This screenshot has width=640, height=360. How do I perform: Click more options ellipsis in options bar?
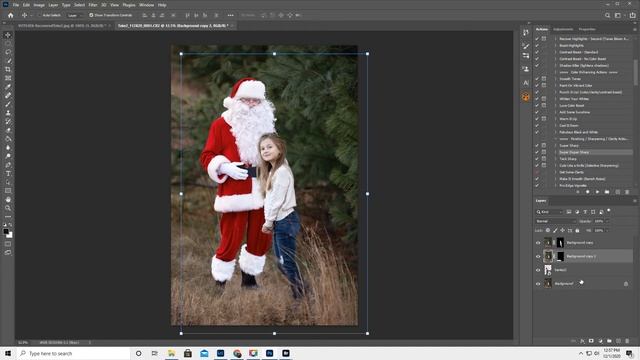(231, 15)
